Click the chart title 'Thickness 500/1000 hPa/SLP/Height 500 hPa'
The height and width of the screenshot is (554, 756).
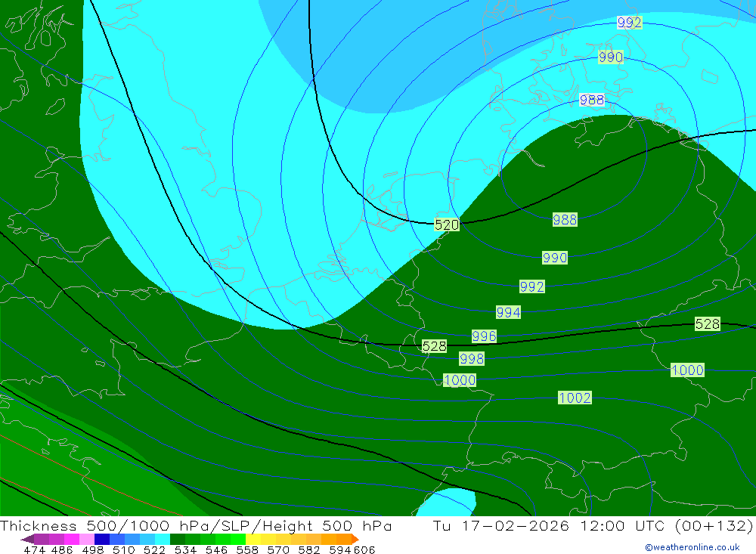coord(196,525)
